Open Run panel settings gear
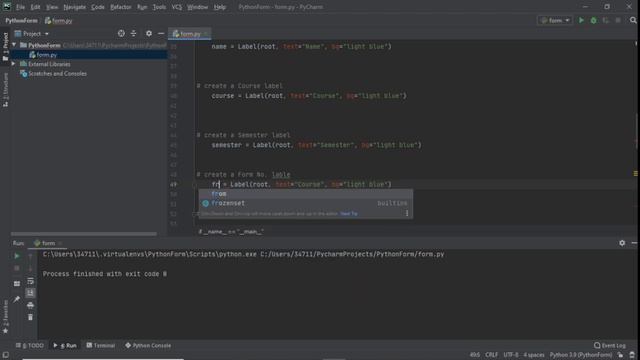Image resolution: width=640 pixels, height=360 pixels. pos(622,243)
